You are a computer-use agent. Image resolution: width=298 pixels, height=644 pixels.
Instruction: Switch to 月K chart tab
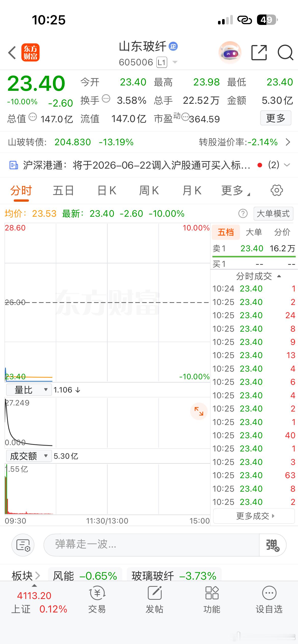192,191
